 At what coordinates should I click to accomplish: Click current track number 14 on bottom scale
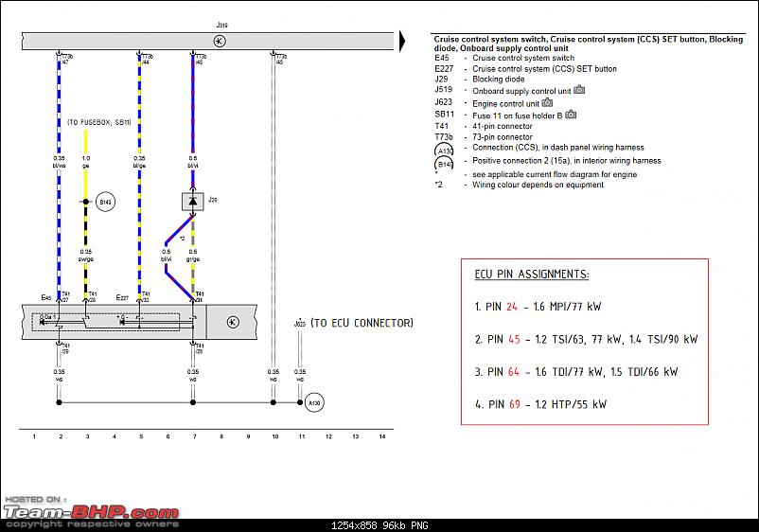(382, 436)
